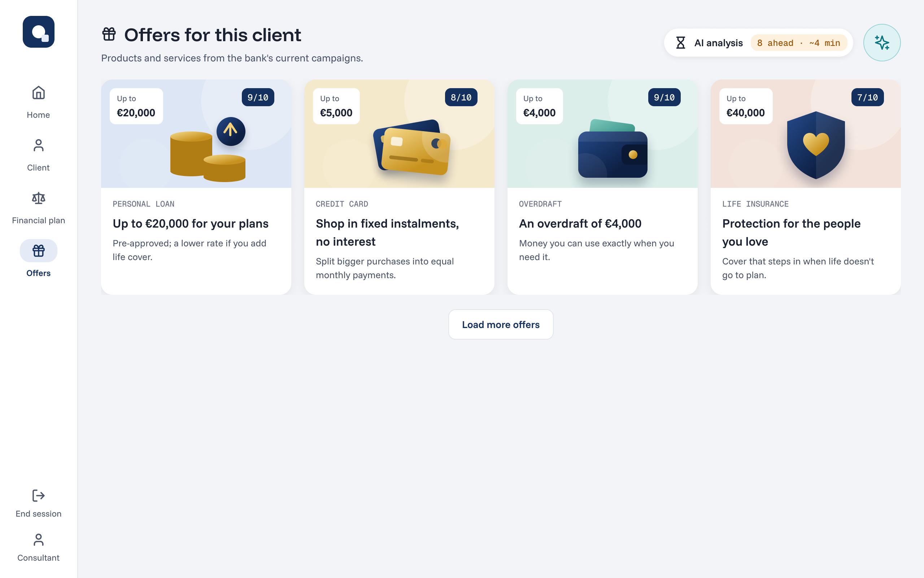Open the Consultant profile icon

39,540
